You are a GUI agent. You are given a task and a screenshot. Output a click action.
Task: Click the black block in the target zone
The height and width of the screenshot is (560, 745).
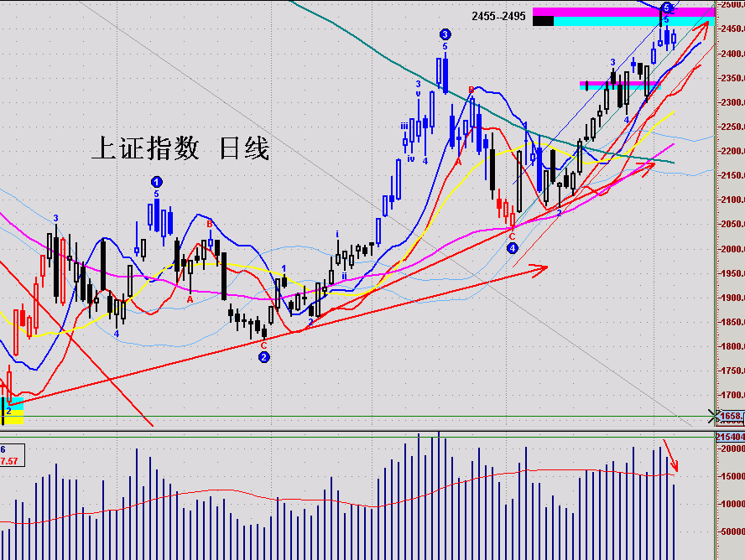pos(543,21)
